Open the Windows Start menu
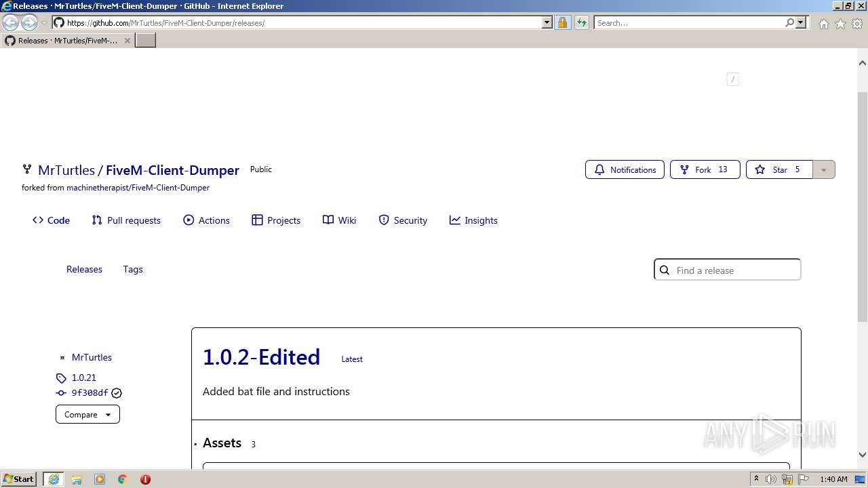 (x=18, y=479)
